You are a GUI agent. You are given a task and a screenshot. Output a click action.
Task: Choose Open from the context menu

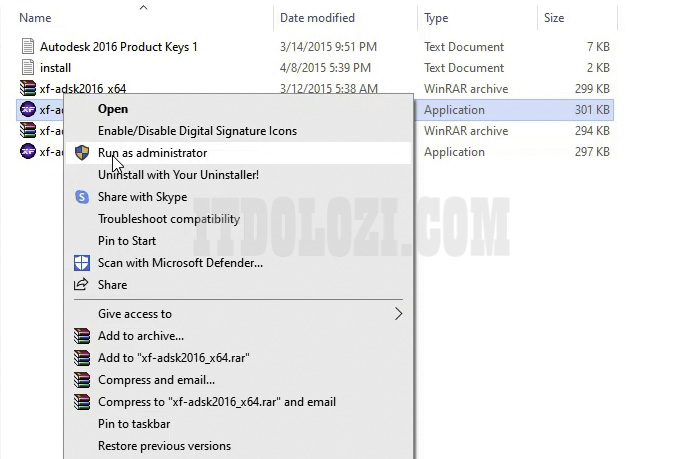(x=113, y=109)
